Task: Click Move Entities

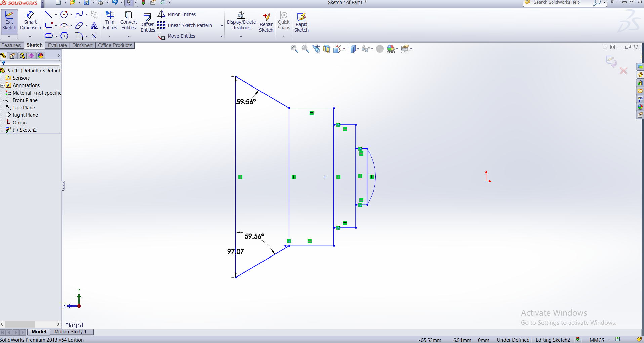Action: click(x=176, y=36)
